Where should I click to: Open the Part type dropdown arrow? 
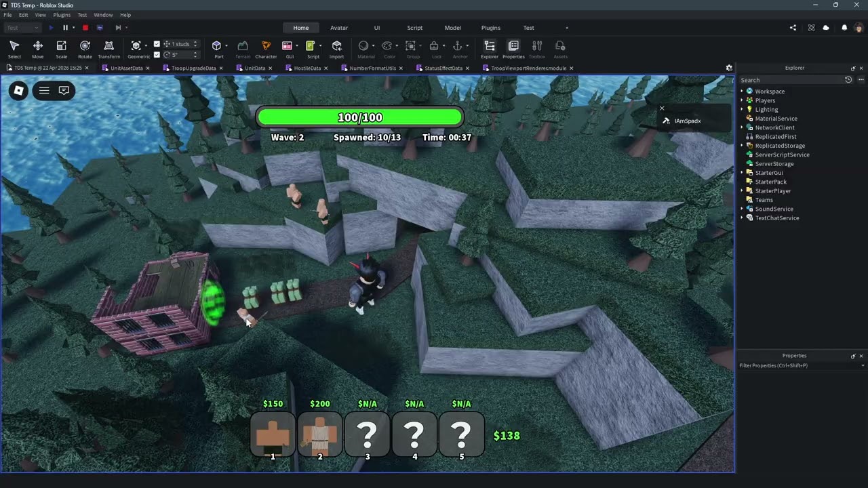(x=226, y=46)
